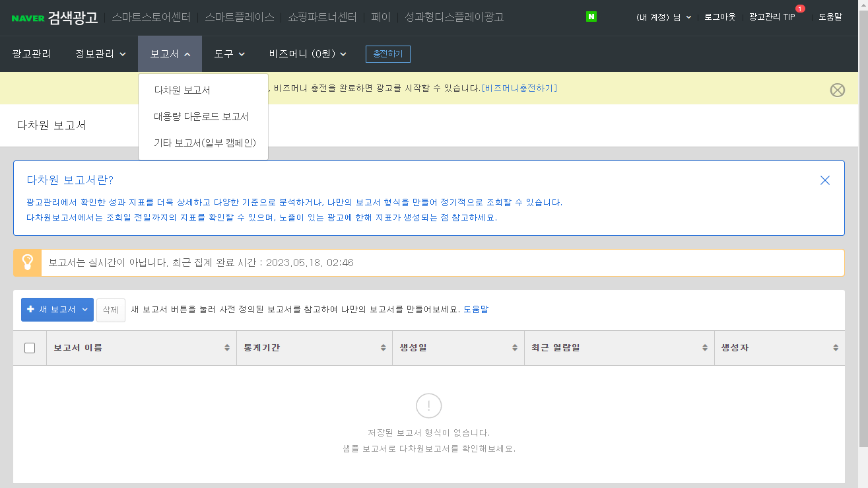Open the (내 계정) 님 account dropdown

[x=663, y=17]
